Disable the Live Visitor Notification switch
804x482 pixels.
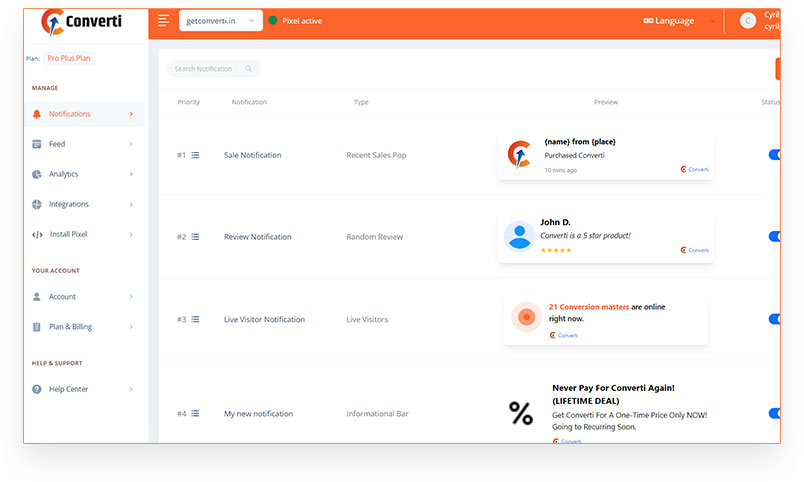(774, 319)
